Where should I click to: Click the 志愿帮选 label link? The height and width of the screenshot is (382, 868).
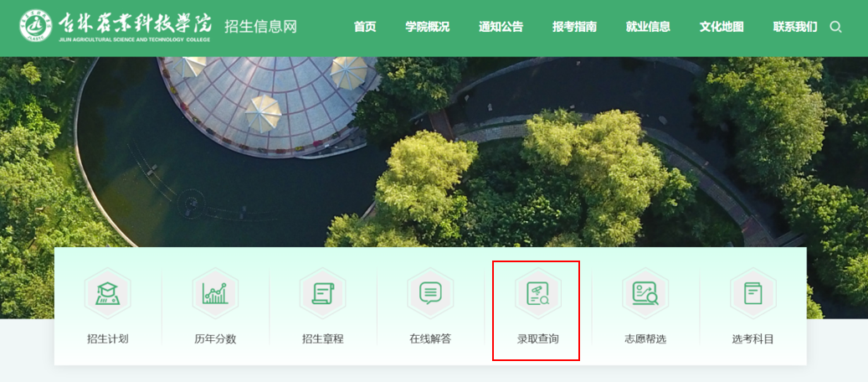coord(645,338)
